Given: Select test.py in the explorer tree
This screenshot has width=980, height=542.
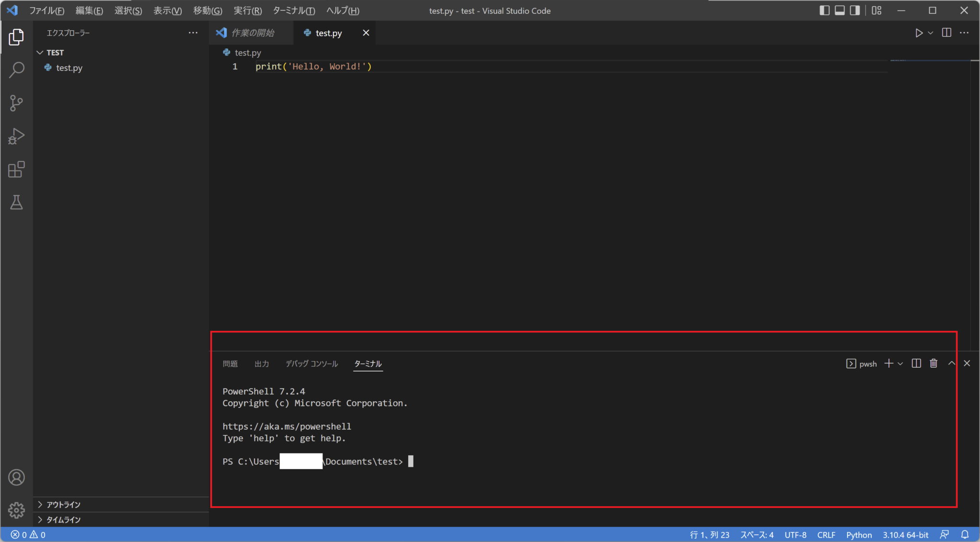Looking at the screenshot, I should [x=69, y=68].
